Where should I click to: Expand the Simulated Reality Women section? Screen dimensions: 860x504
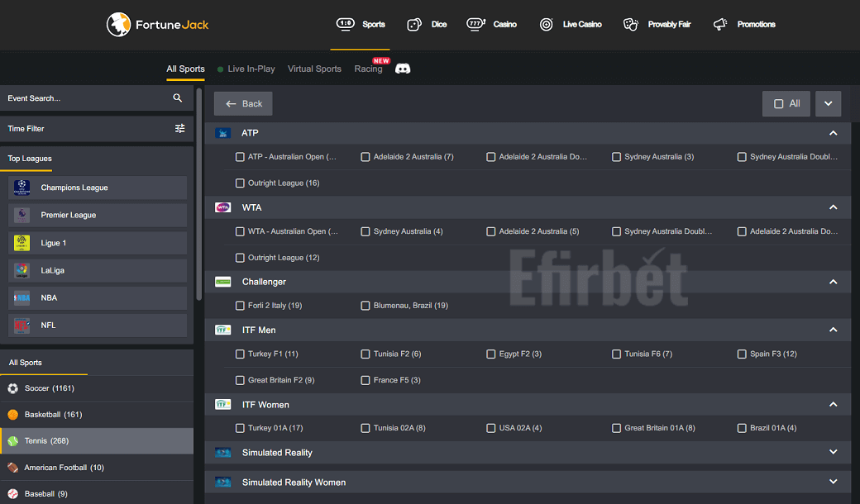(x=834, y=482)
